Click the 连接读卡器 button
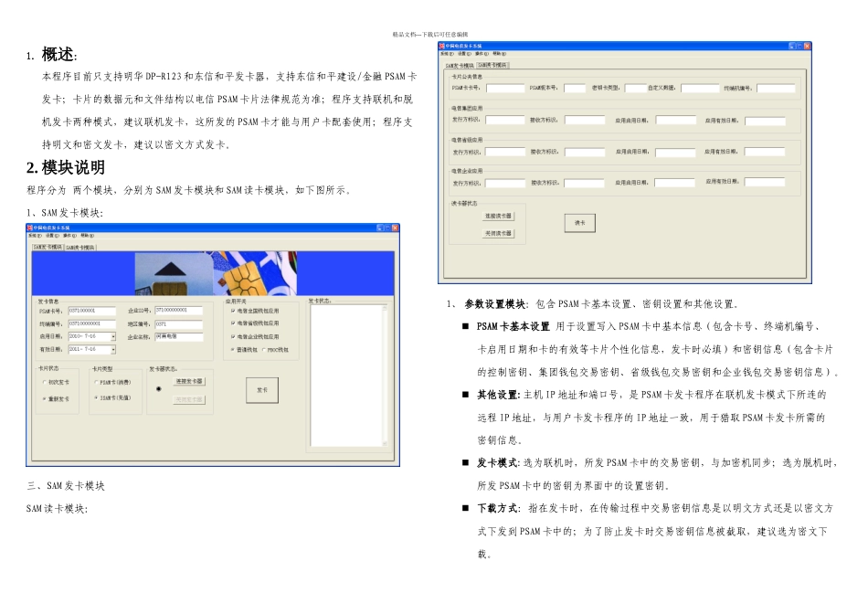The width and height of the screenshot is (868, 614). pyautogui.click(x=498, y=216)
